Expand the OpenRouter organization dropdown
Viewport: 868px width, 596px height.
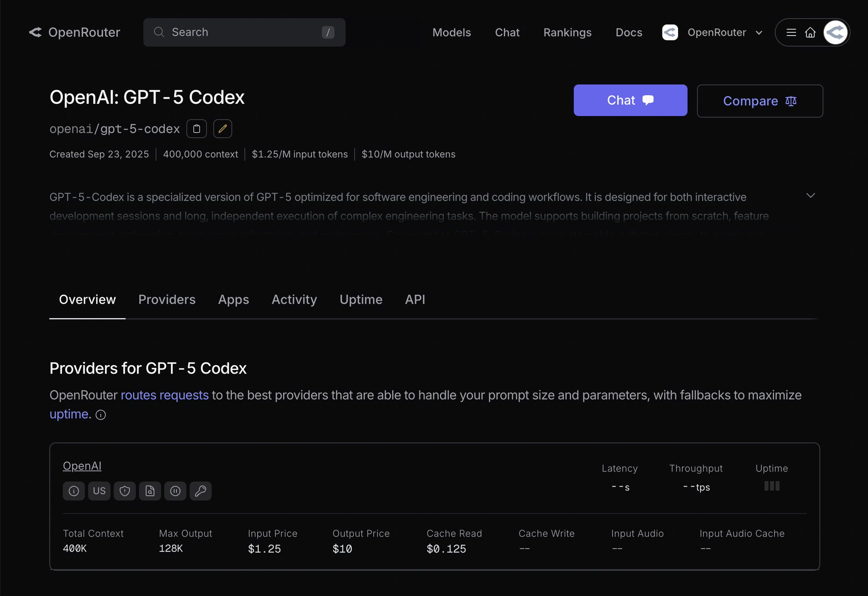coord(759,33)
